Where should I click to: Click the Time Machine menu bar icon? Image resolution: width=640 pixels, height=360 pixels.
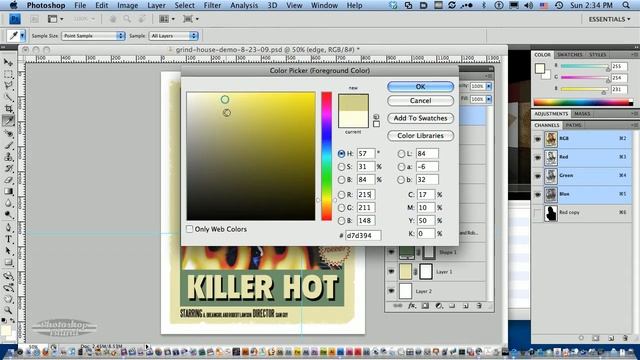(559, 5)
